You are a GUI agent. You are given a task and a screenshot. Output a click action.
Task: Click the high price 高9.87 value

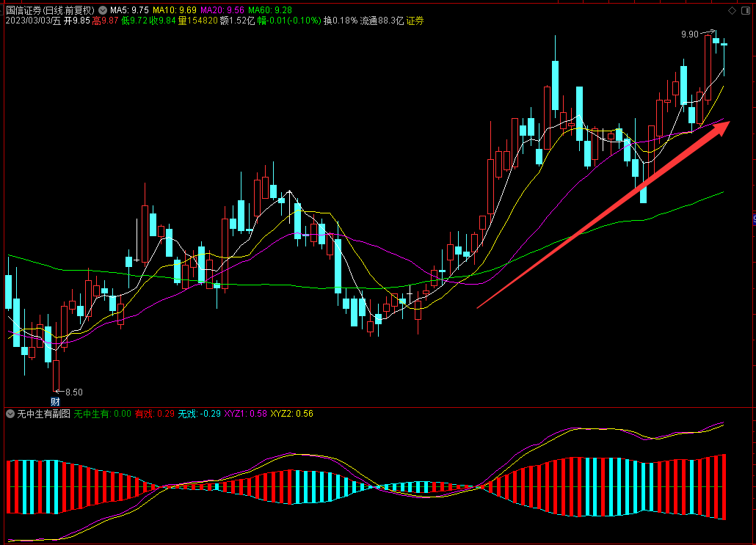105,21
